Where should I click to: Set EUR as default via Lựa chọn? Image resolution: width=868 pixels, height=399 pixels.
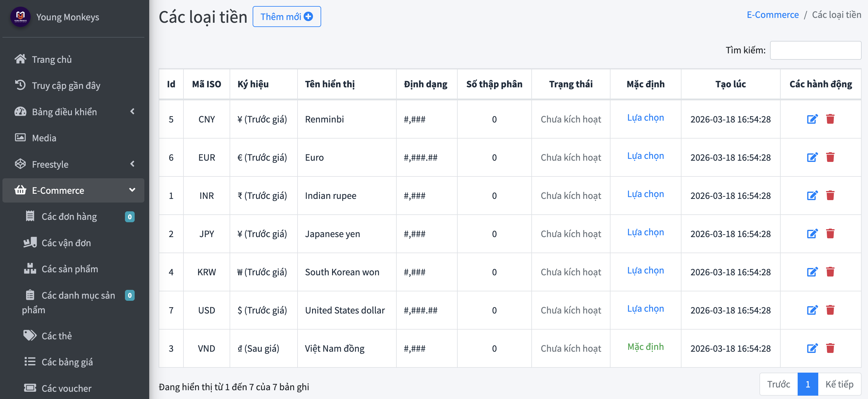(645, 156)
